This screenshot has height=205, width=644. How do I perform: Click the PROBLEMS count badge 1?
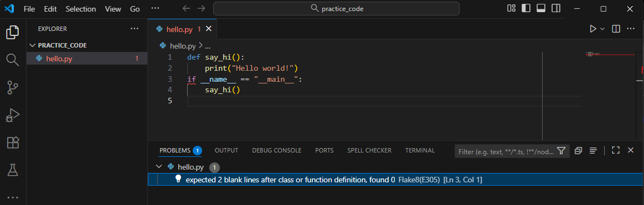[197, 150]
